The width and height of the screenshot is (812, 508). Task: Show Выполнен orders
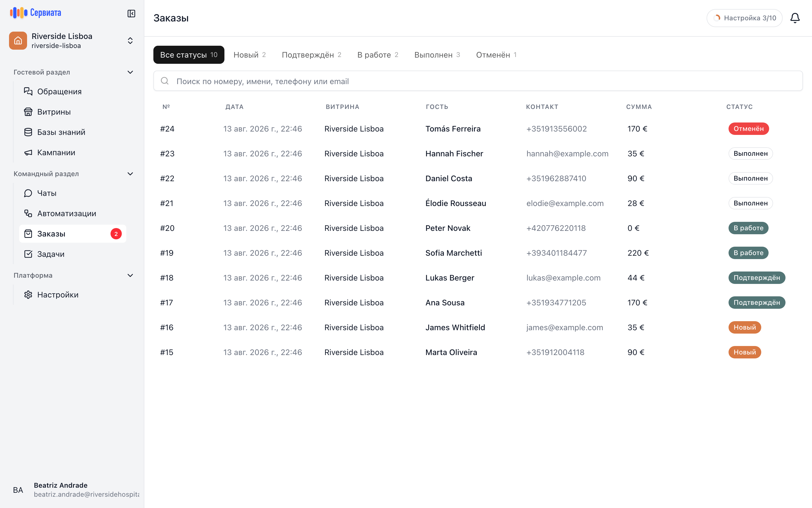click(437, 55)
